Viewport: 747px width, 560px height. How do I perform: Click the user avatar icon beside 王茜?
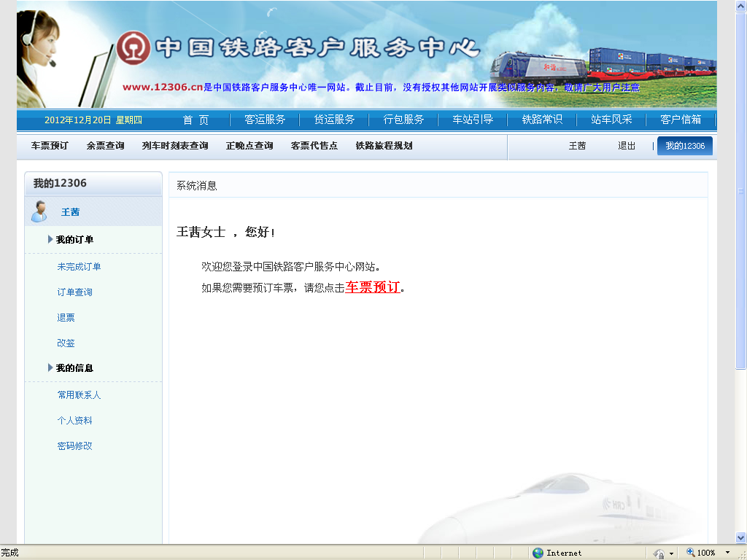39,211
